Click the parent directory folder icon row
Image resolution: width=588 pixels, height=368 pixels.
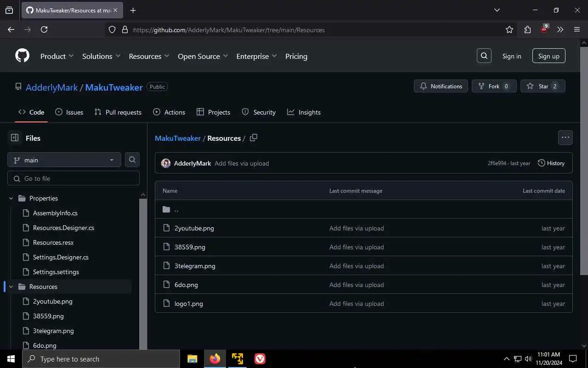[363, 209]
